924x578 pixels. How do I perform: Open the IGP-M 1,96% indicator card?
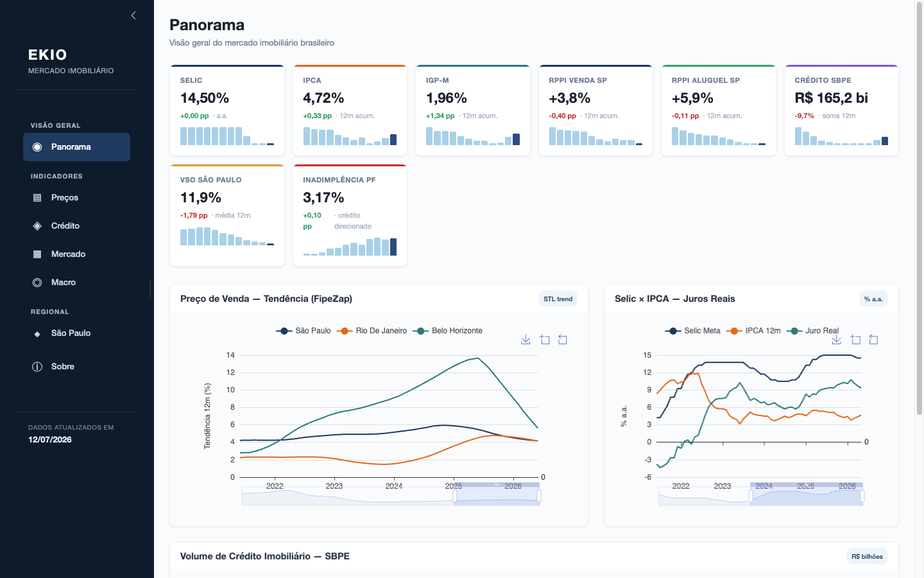(473, 110)
